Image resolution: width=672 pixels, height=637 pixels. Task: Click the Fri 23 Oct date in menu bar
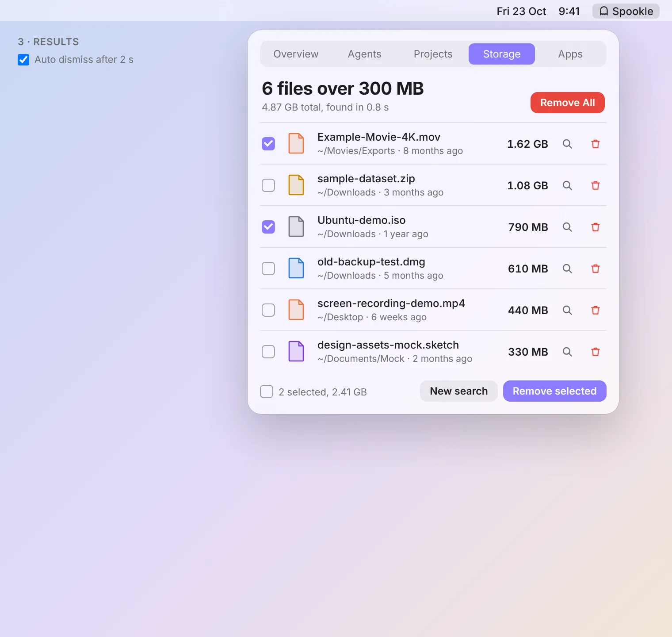click(521, 11)
